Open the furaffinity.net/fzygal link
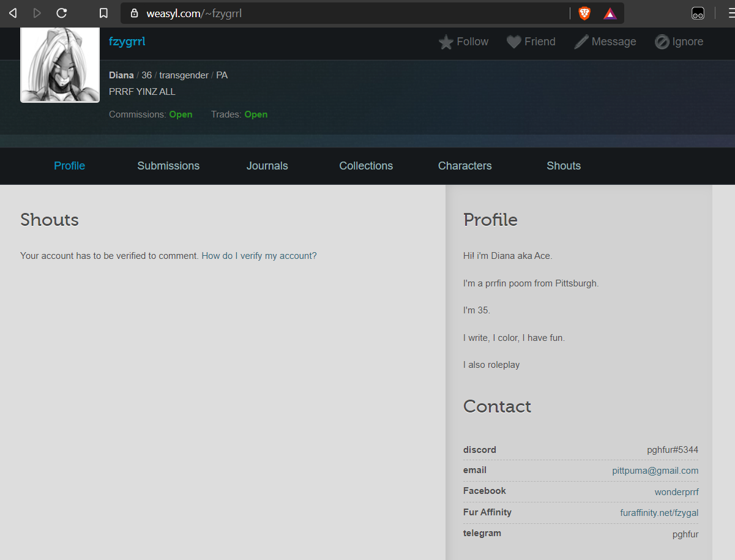 (659, 513)
